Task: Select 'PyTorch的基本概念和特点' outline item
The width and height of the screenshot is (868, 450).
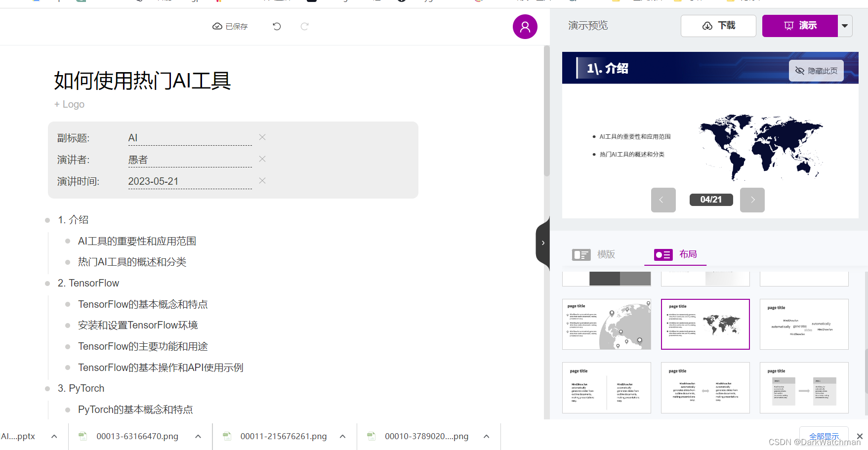Action: tap(135, 409)
